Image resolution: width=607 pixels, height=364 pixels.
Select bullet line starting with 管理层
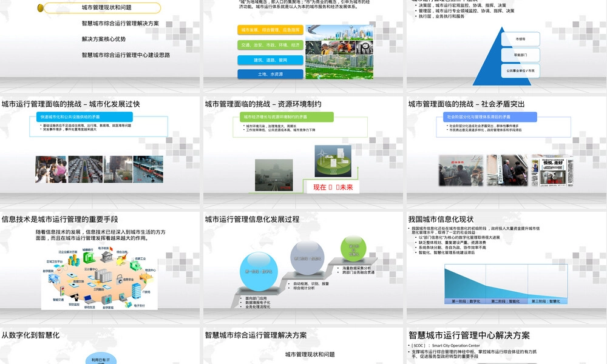(x=466, y=11)
